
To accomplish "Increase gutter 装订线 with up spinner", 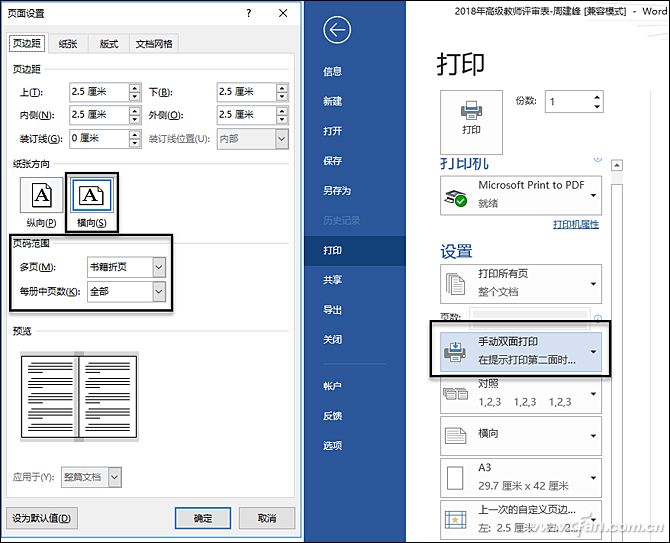I will point(135,135).
